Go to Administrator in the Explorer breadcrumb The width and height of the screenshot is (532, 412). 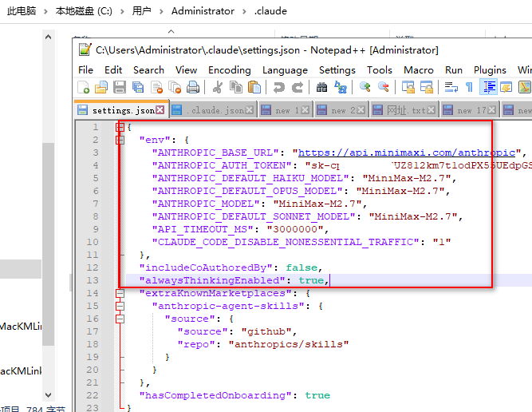pyautogui.click(x=203, y=11)
